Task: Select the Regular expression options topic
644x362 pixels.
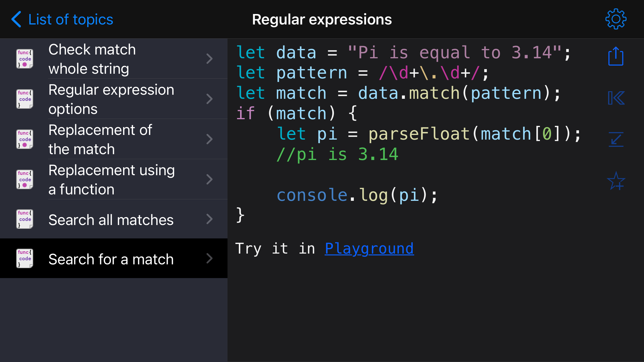Action: click(111, 99)
